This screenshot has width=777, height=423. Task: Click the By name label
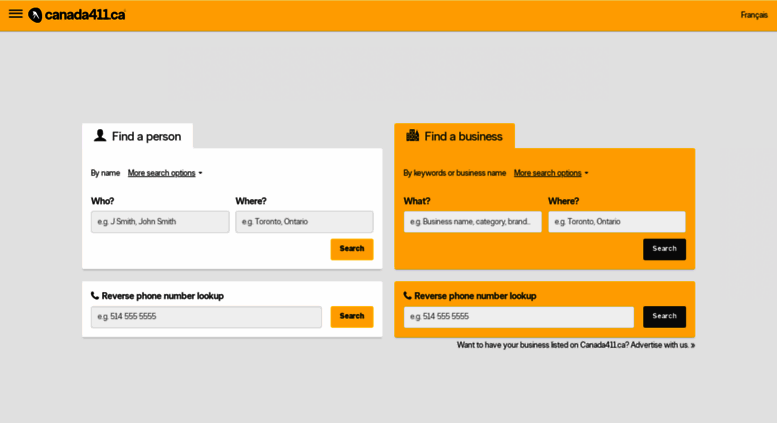pos(105,173)
